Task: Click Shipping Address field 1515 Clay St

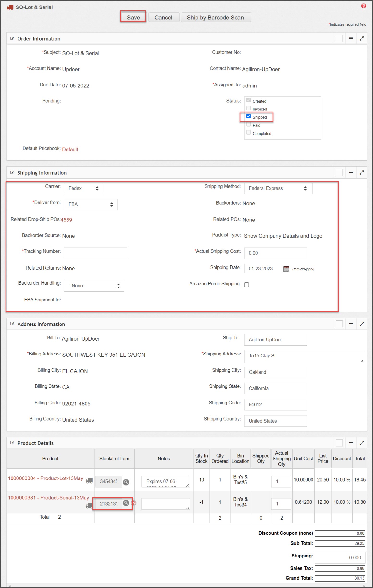Action: [304, 356]
